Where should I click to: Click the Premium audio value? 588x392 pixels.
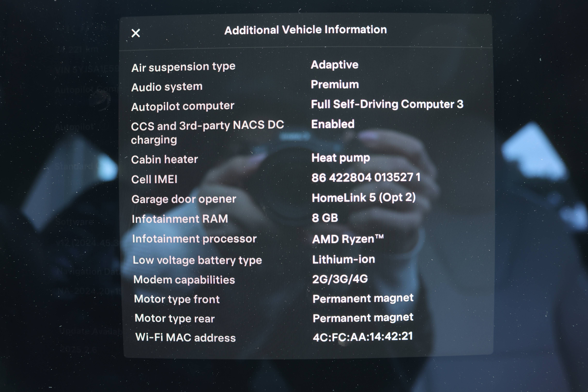(334, 85)
